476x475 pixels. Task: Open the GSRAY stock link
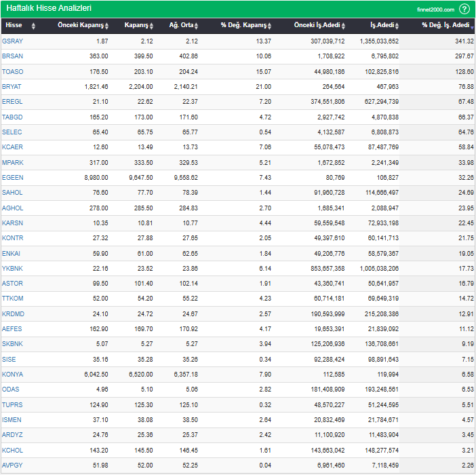[x=12, y=41]
